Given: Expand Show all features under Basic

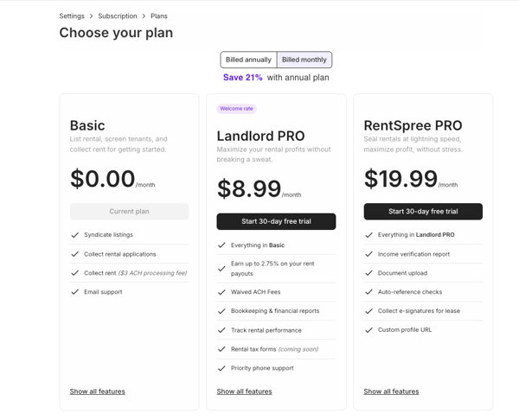Looking at the screenshot, I should (x=97, y=391).
